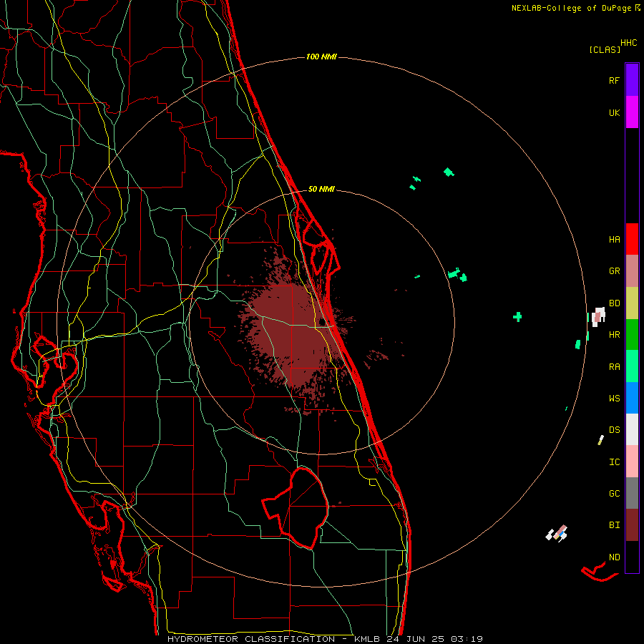Select the light pink IC legend swatch
Screen dimensions: 644x644
632,462
